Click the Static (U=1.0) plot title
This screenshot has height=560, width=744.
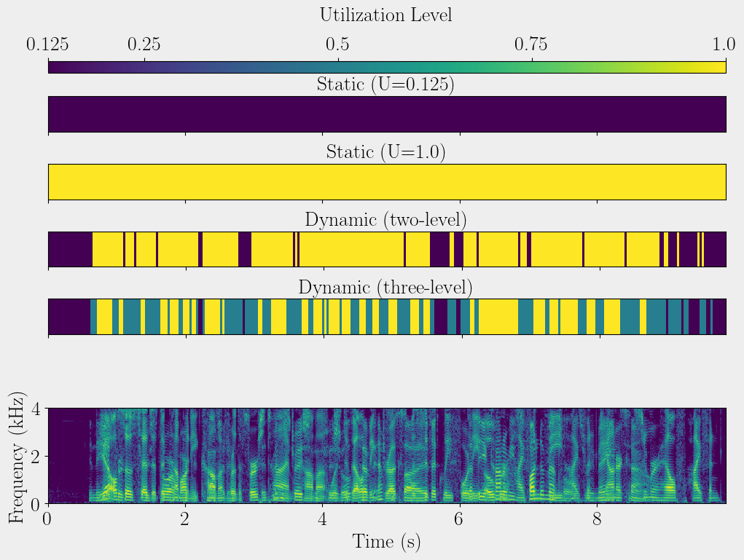tap(385, 153)
